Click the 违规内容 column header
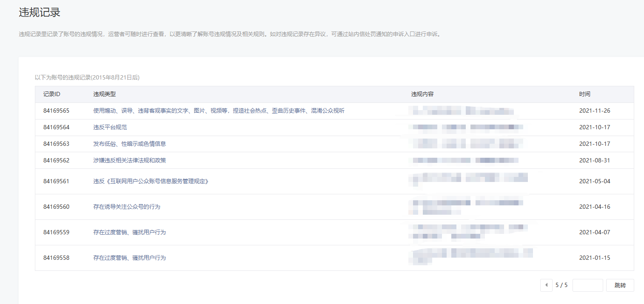The width and height of the screenshot is (644, 304). pos(422,94)
